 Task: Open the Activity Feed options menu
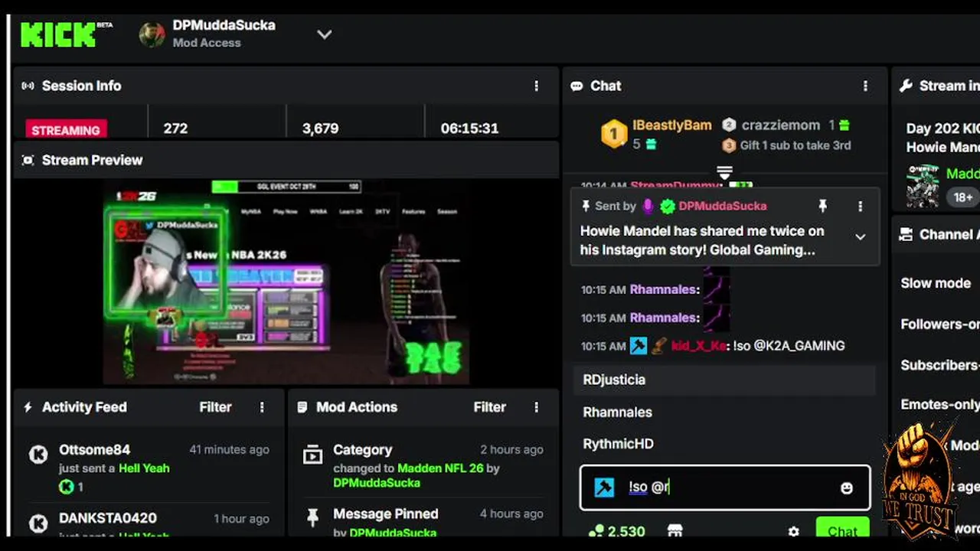coord(262,407)
